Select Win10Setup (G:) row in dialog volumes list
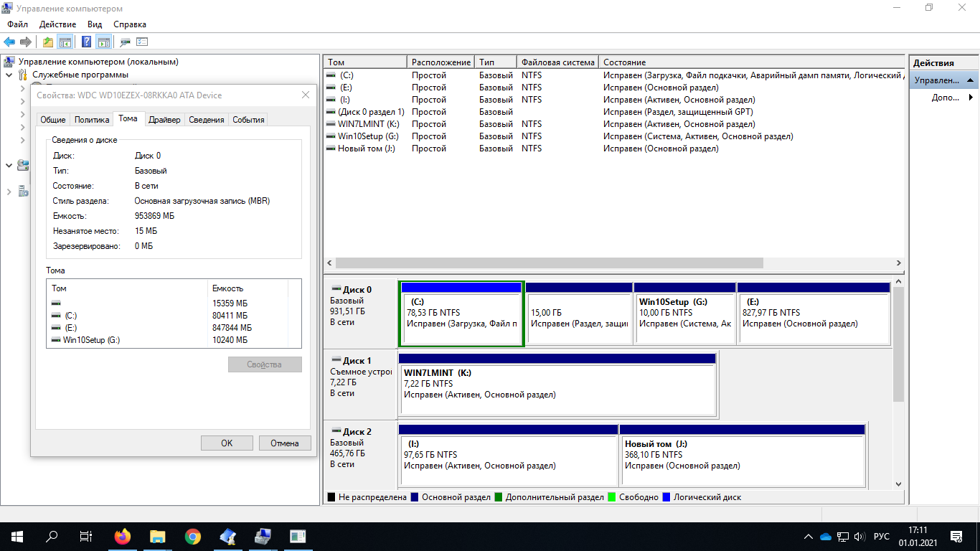 click(x=174, y=340)
